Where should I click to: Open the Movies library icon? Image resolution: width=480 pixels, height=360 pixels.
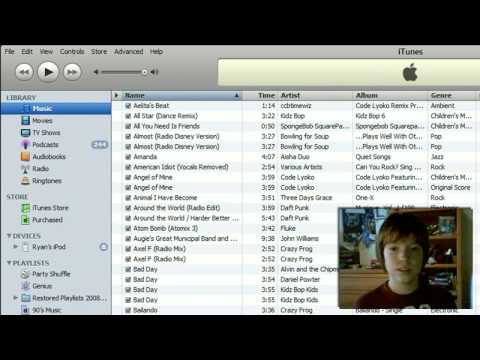pos(25,120)
